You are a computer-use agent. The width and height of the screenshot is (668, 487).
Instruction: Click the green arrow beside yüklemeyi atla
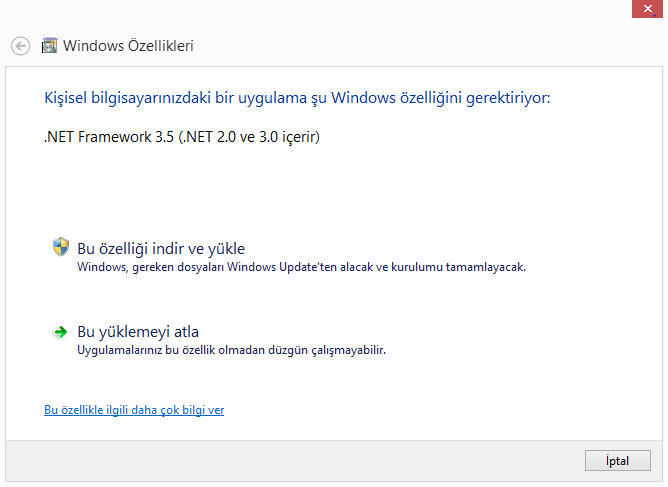(x=61, y=332)
